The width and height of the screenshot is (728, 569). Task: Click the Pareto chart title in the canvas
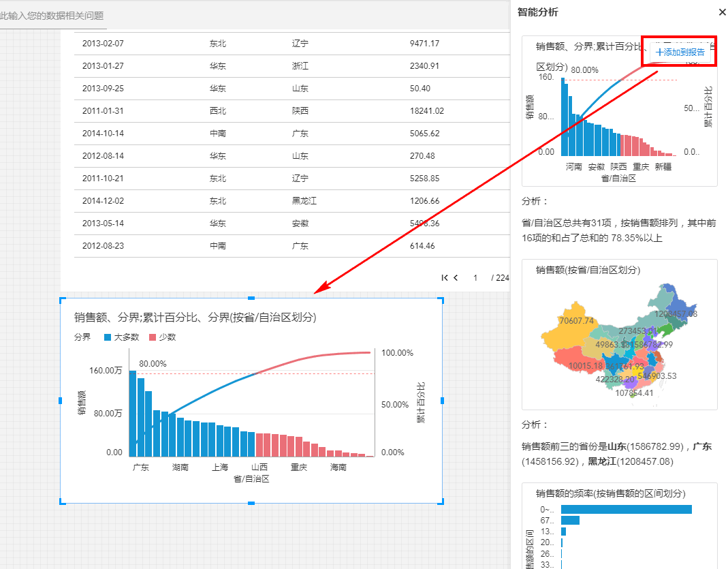click(x=195, y=317)
